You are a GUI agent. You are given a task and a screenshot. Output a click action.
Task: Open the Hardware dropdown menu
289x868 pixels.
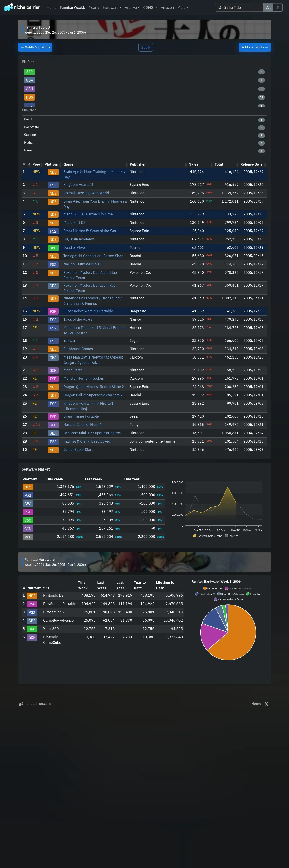(112, 7)
